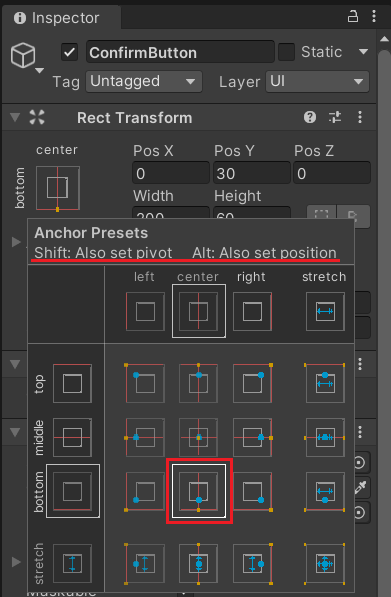The width and height of the screenshot is (391, 597).
Task: Click the Pos Y field showing 30
Action: pos(252,173)
